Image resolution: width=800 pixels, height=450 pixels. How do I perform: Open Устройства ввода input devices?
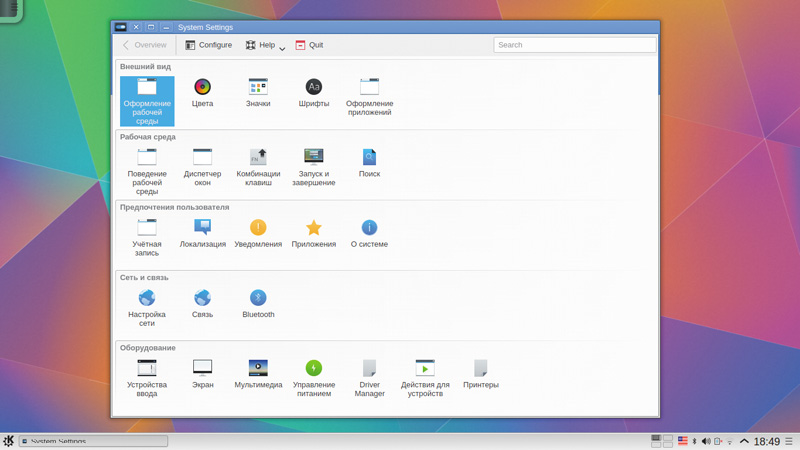coord(147,379)
